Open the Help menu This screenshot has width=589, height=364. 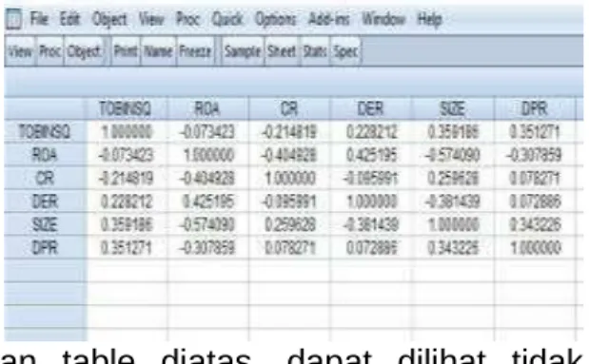coord(429,20)
